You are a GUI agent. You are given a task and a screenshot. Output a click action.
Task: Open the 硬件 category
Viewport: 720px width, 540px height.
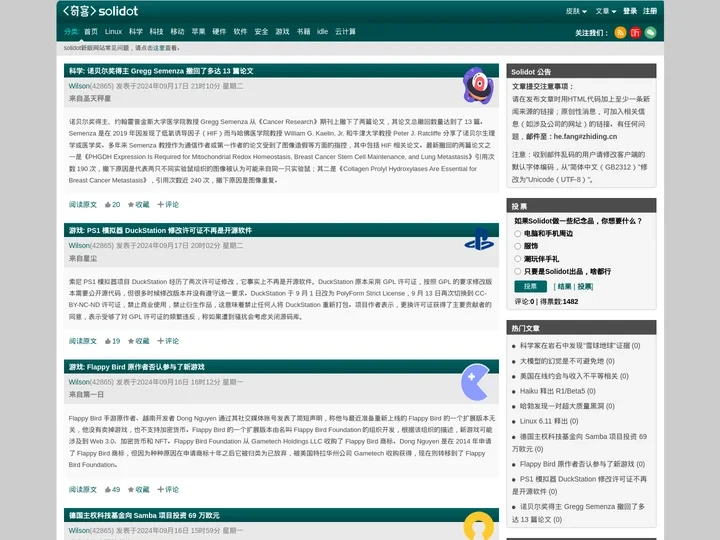(x=219, y=32)
